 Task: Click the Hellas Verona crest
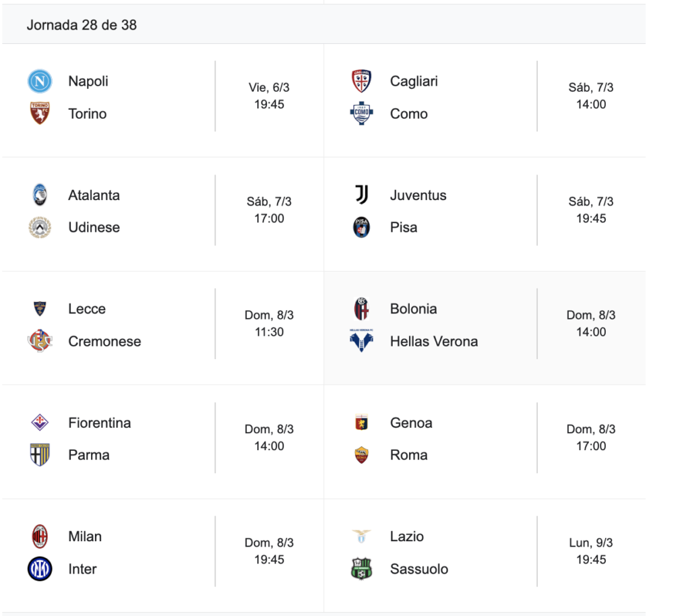coord(362,342)
